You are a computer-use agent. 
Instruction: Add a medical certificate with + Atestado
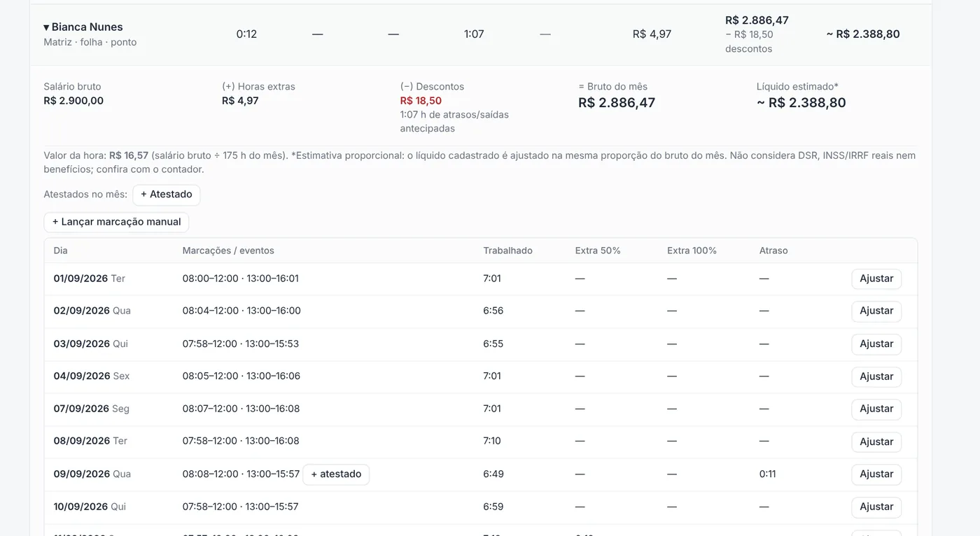(x=167, y=195)
